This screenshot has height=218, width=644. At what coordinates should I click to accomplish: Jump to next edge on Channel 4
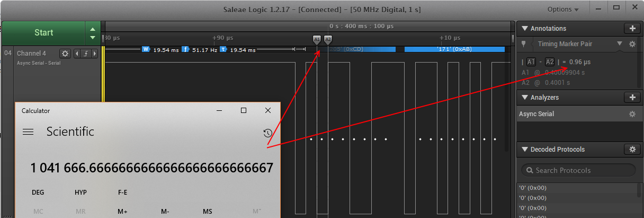click(96, 53)
